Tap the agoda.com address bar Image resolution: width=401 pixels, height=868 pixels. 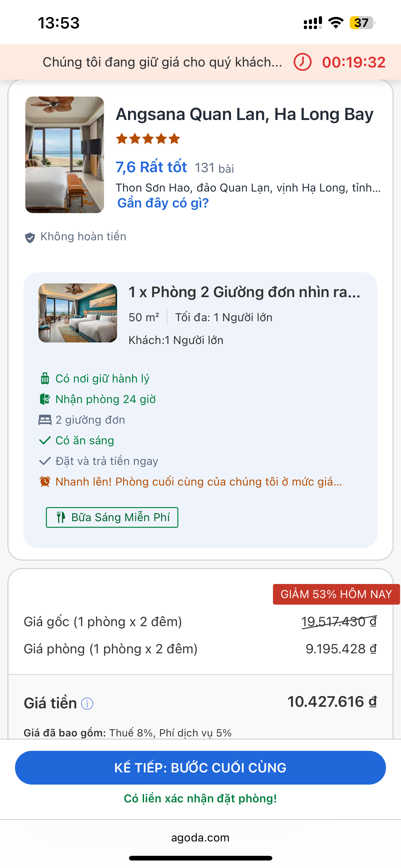[x=200, y=837]
